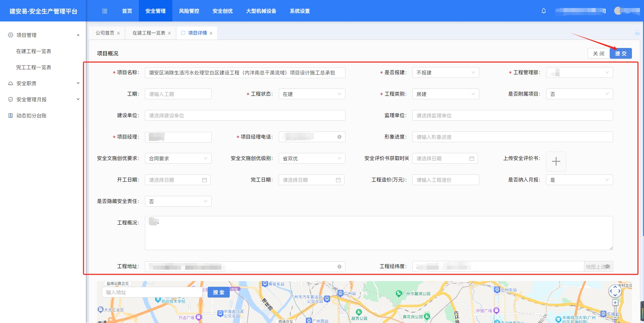
Task: Click the map pan control compass
Action: (614, 291)
